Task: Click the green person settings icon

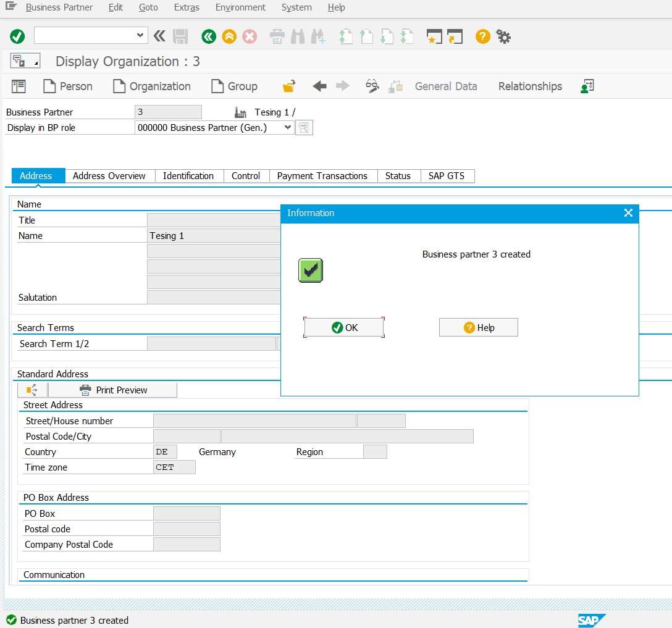Action: [587, 86]
